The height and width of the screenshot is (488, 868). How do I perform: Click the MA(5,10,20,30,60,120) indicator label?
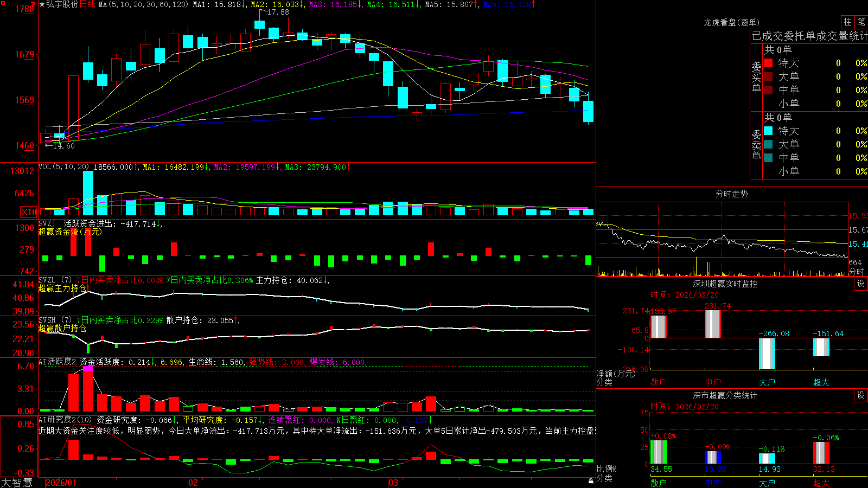(x=143, y=4)
